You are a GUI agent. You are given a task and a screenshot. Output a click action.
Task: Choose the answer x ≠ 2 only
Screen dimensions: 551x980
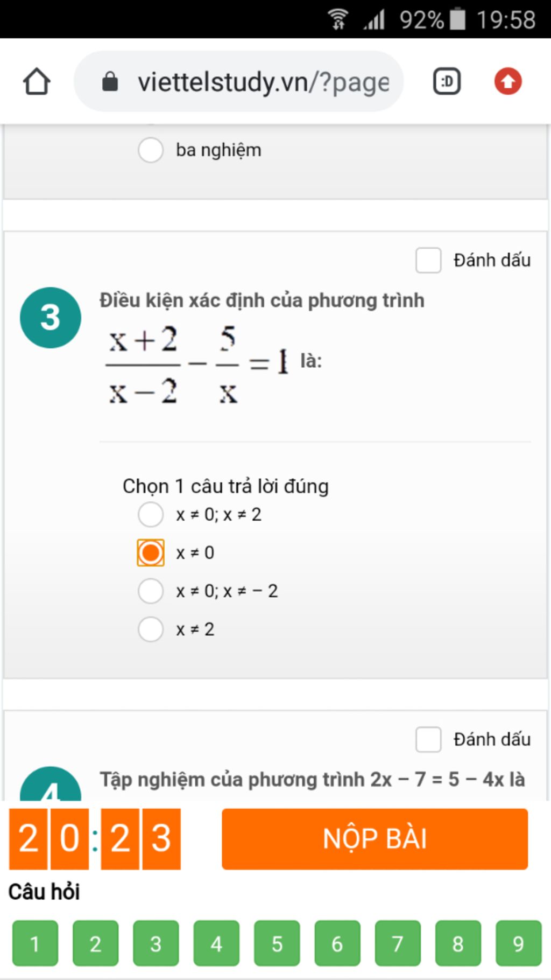[151, 629]
